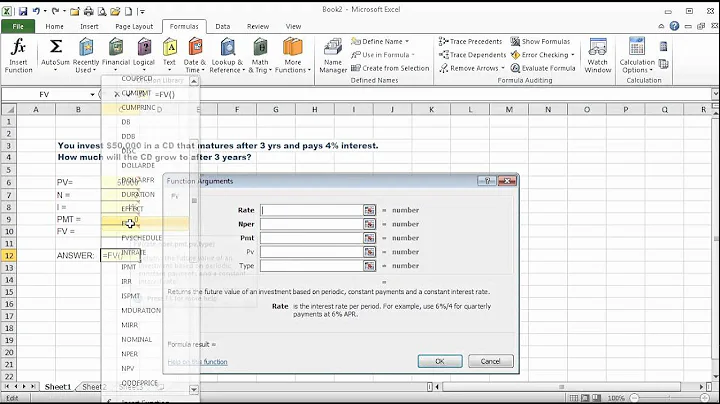Click the Nper input field

pos(312,224)
